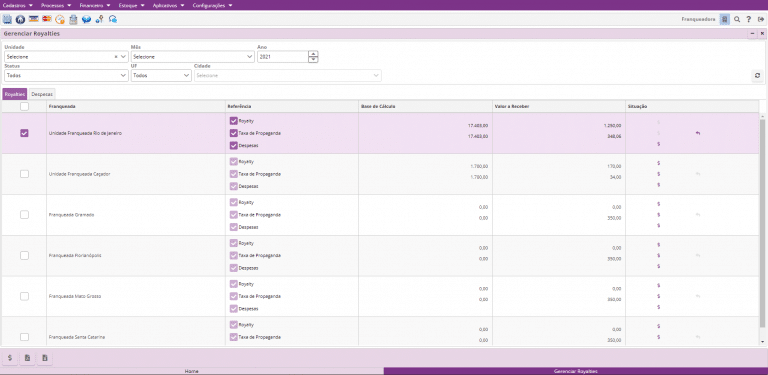Switch to the Despesas tab
Image resolution: width=768 pixels, height=375 pixels.
coord(42,94)
